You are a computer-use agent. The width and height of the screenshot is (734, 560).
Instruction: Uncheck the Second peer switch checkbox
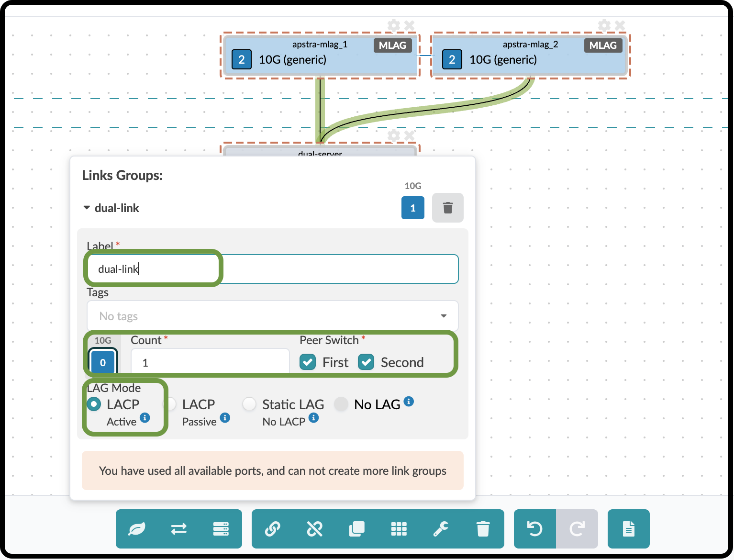367,362
